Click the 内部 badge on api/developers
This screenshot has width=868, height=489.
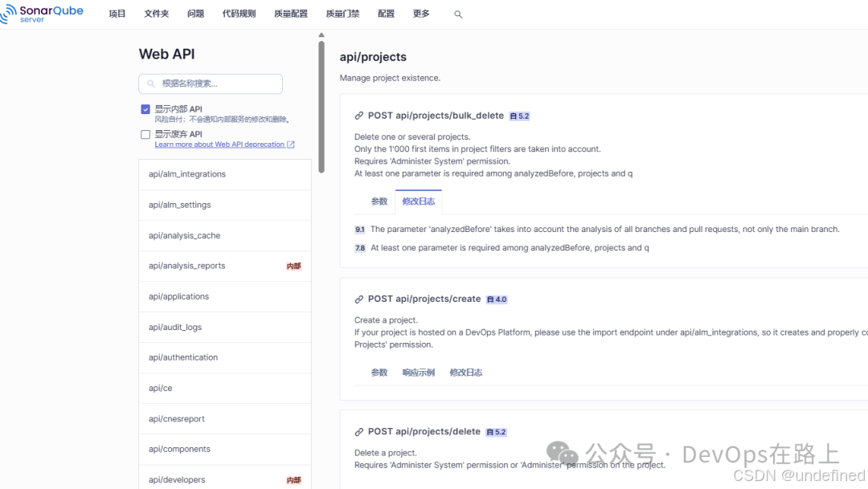(294, 480)
